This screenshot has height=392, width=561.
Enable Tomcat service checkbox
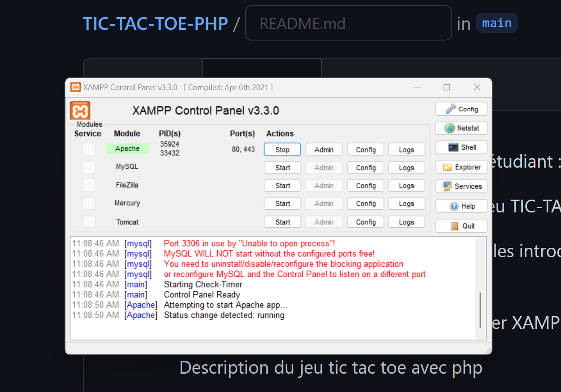pos(88,222)
